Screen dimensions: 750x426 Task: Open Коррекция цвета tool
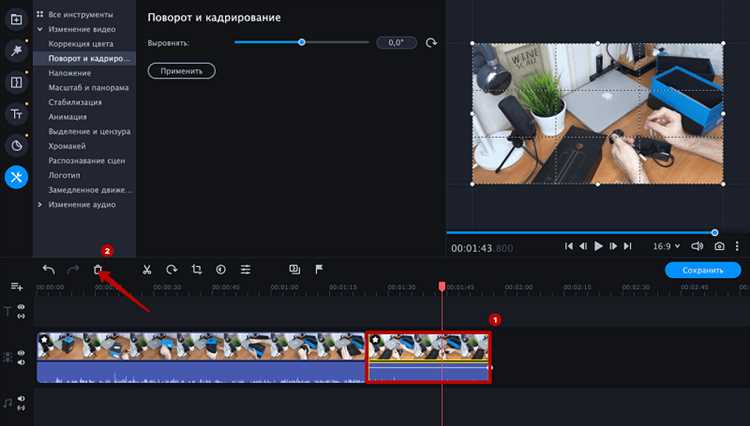(80, 44)
